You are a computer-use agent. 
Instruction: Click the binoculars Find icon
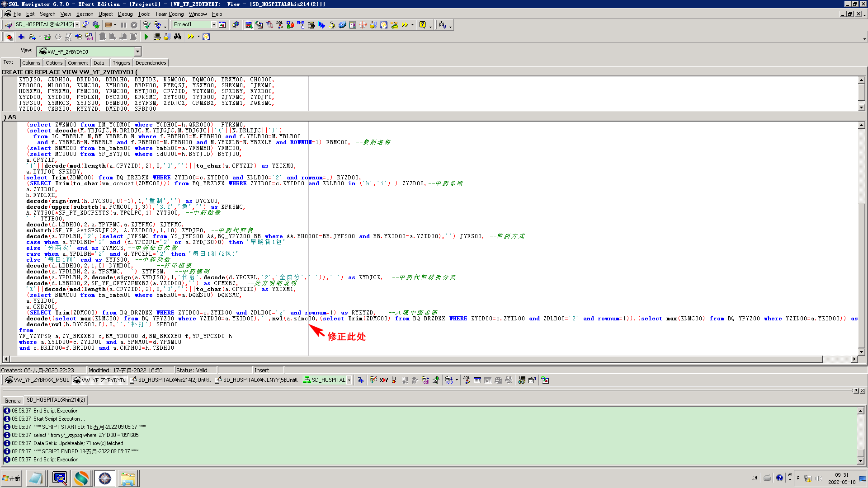point(177,37)
